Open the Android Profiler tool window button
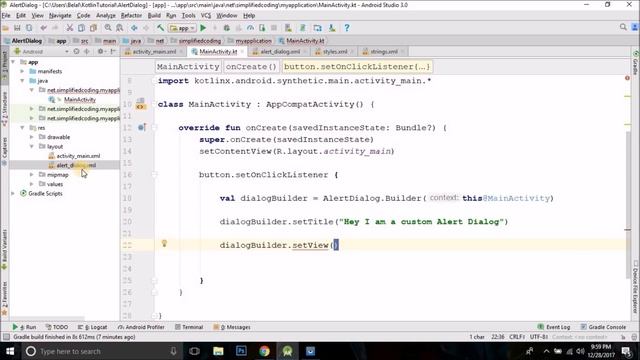 141,327
